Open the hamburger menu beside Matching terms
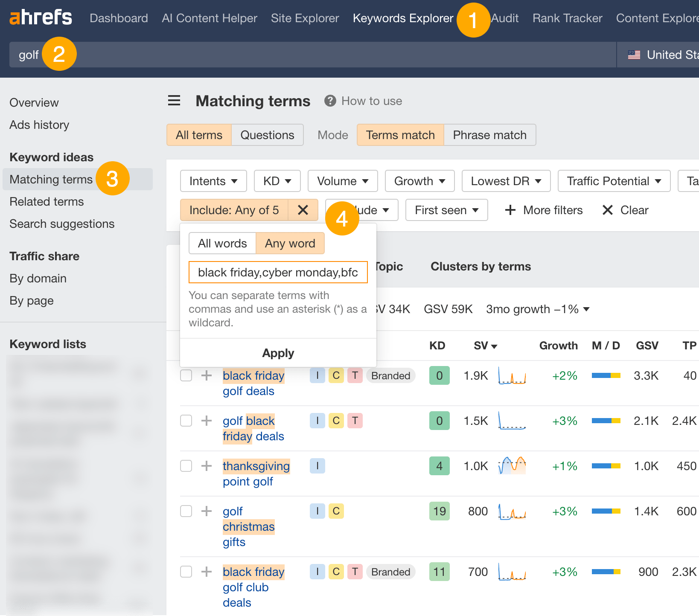699x616 pixels. pyautogui.click(x=174, y=101)
